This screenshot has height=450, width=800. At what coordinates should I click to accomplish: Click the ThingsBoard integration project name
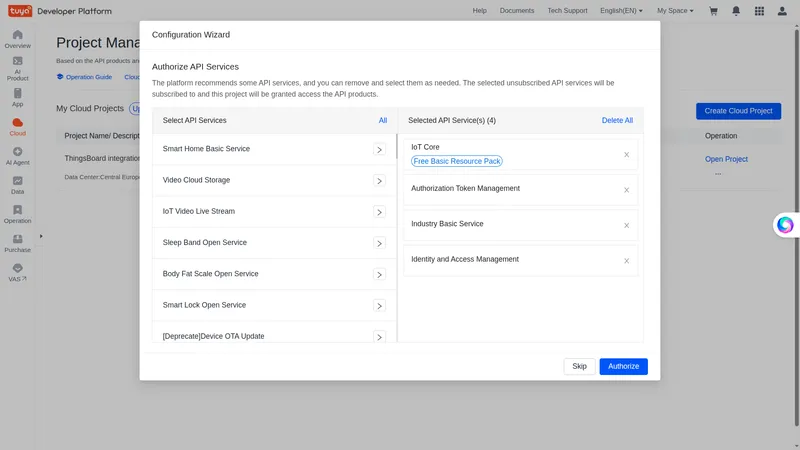[x=102, y=158]
